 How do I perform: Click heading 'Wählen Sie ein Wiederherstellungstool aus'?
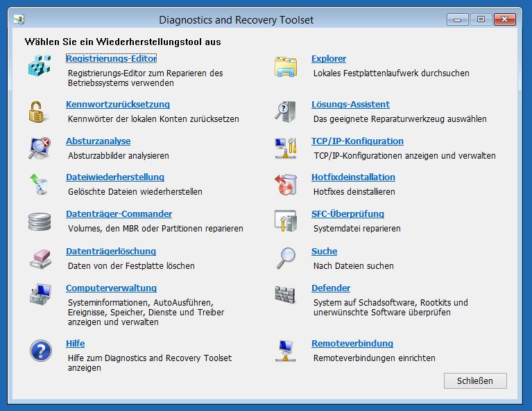pyautogui.click(x=123, y=42)
